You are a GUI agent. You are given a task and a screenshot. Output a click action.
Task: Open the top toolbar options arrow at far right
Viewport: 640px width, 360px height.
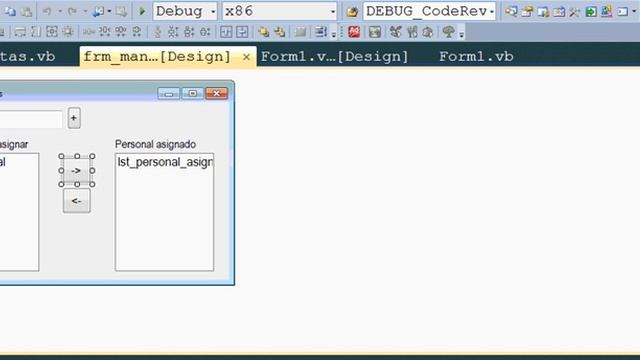[x=634, y=11]
